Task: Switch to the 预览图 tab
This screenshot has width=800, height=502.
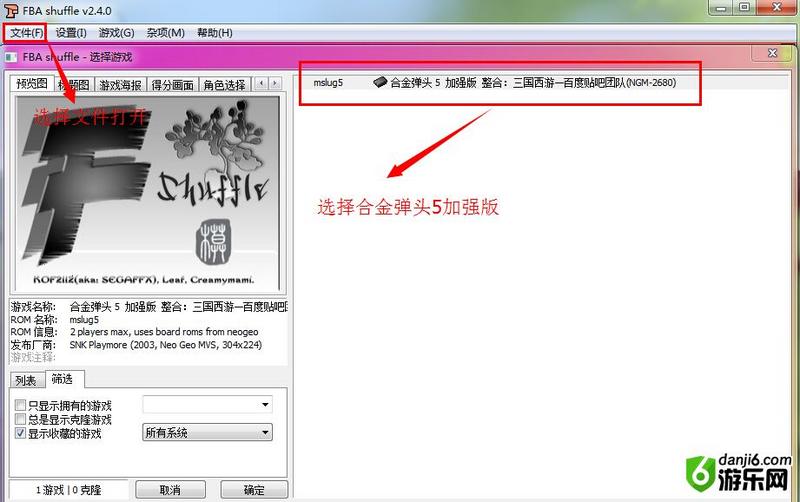Action: (x=32, y=83)
